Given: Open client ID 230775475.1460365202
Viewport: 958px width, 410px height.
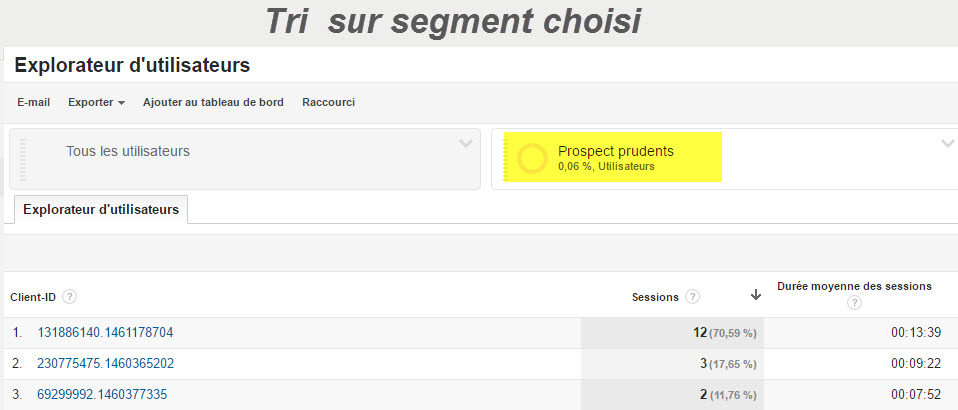Looking at the screenshot, I should pos(106,364).
